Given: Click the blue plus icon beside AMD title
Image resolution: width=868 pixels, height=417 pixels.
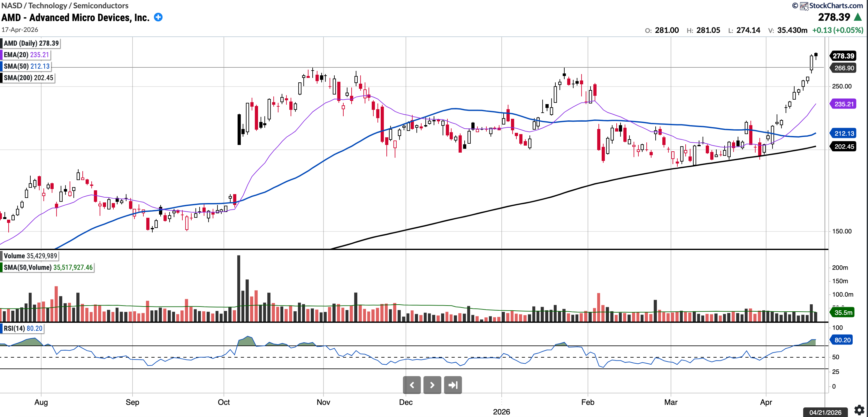Looking at the screenshot, I should pyautogui.click(x=158, y=17).
